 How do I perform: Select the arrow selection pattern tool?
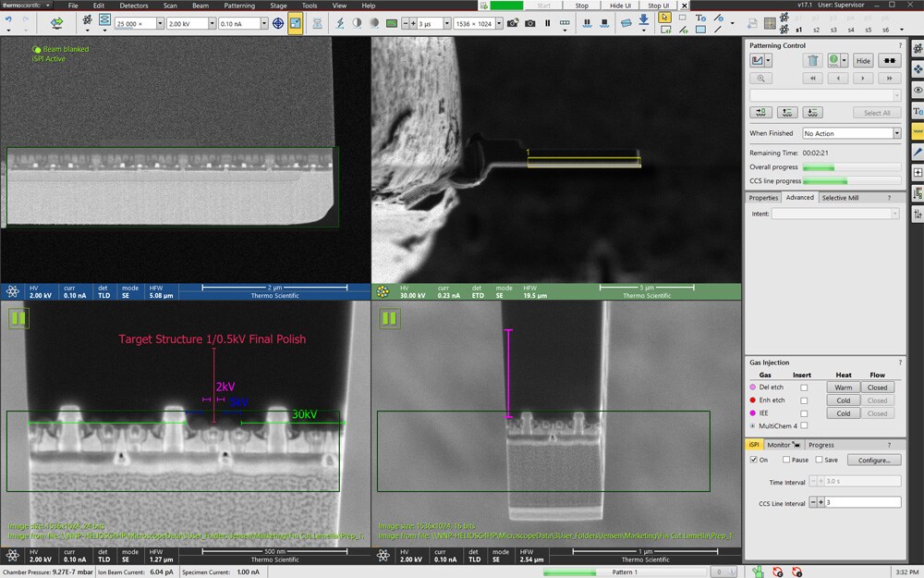pyautogui.click(x=664, y=18)
